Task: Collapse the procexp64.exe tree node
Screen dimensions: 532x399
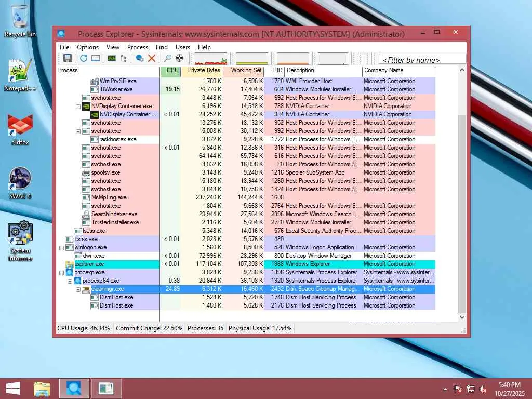Action: (x=70, y=281)
